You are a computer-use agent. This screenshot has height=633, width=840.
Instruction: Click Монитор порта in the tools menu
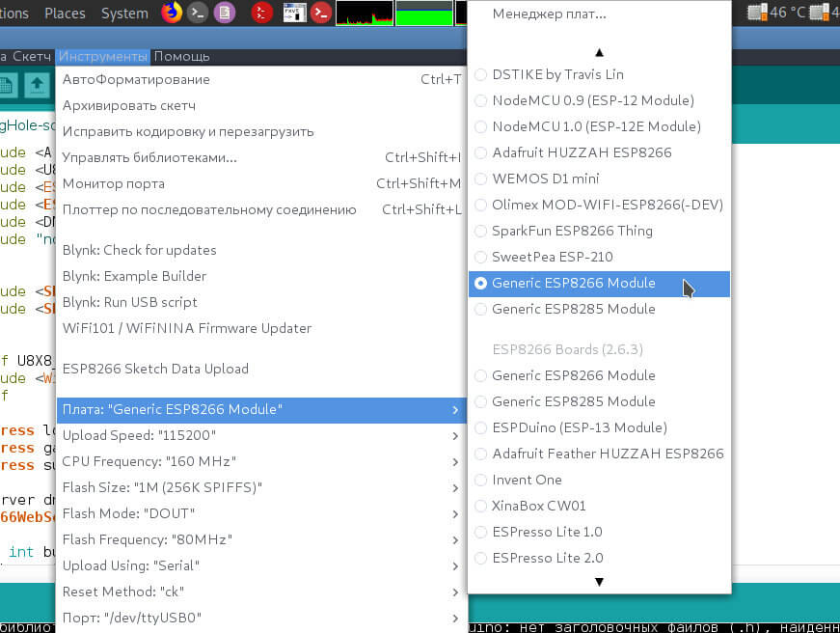tap(116, 183)
